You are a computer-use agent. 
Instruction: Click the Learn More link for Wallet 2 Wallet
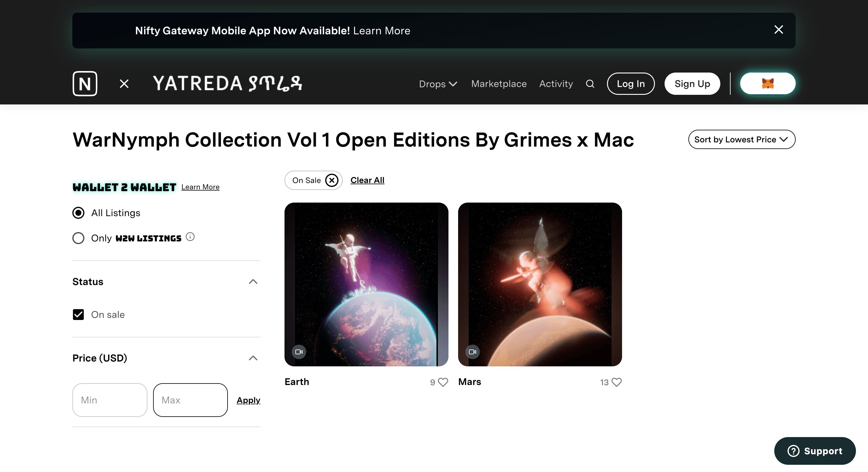click(x=200, y=187)
